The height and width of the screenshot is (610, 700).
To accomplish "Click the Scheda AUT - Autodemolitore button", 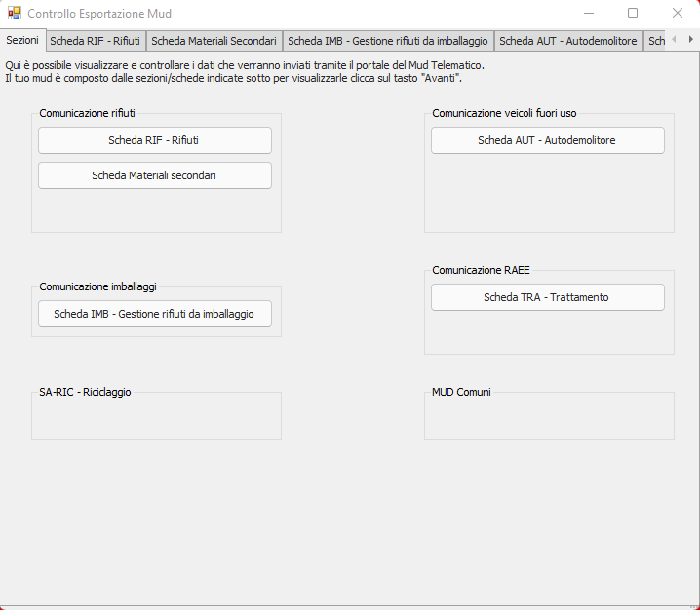I will point(547,140).
